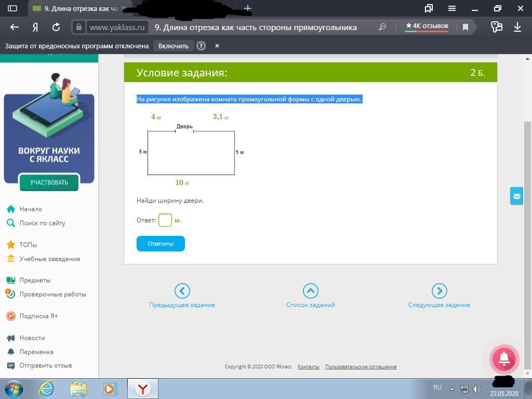Open Internet Explorer from the taskbar

click(47, 389)
